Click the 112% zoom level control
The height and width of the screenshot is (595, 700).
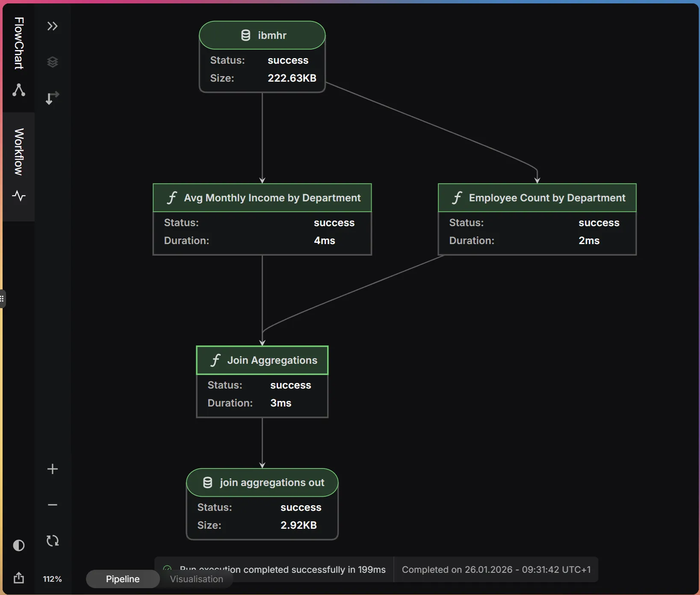click(x=52, y=579)
